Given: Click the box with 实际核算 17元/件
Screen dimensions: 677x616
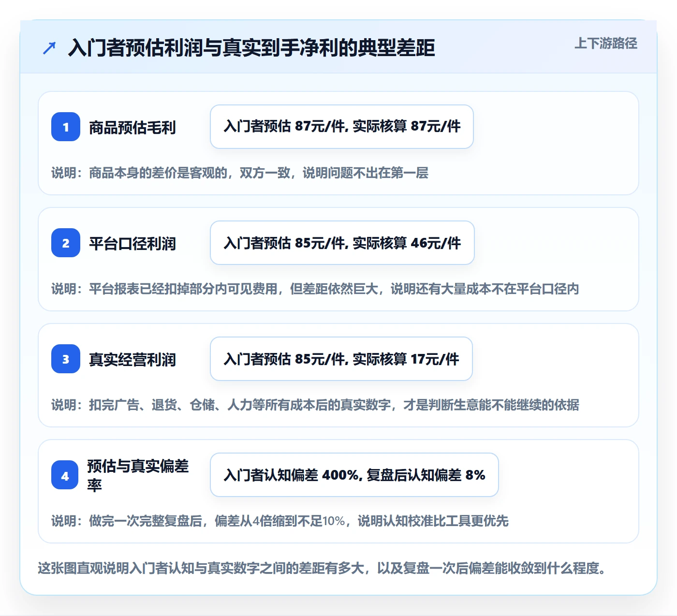Looking at the screenshot, I should pos(341,359).
